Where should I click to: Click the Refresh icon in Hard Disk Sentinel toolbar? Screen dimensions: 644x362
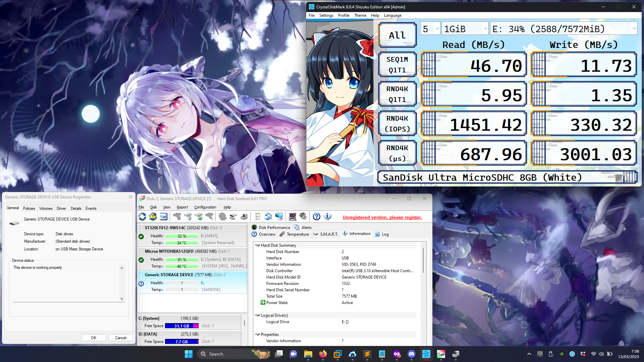click(x=142, y=217)
